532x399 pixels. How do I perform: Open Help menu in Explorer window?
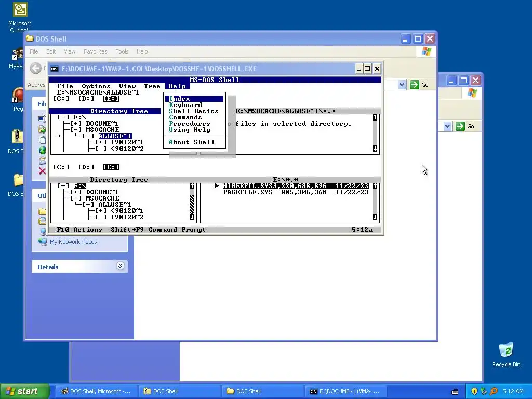pos(142,51)
